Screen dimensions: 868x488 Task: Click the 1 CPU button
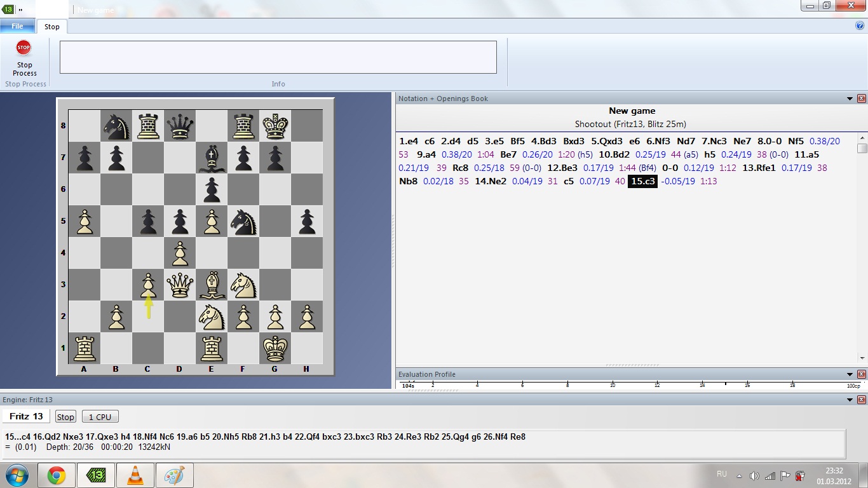tap(100, 417)
